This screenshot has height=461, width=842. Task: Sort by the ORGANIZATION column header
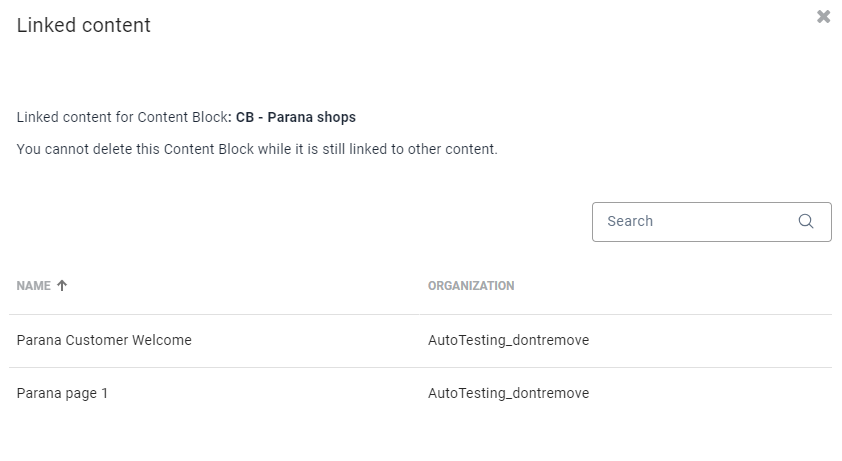tap(471, 286)
